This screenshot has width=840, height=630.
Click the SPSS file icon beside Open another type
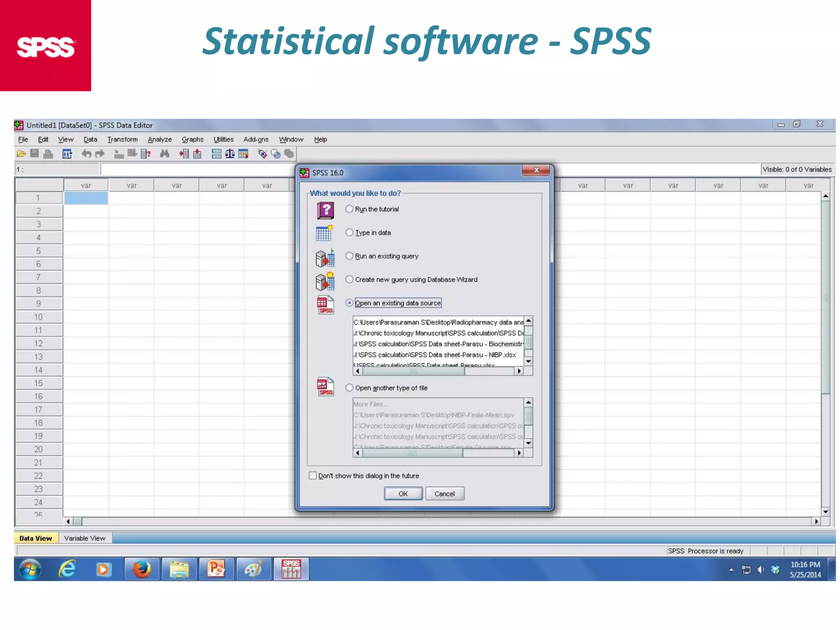pyautogui.click(x=325, y=387)
